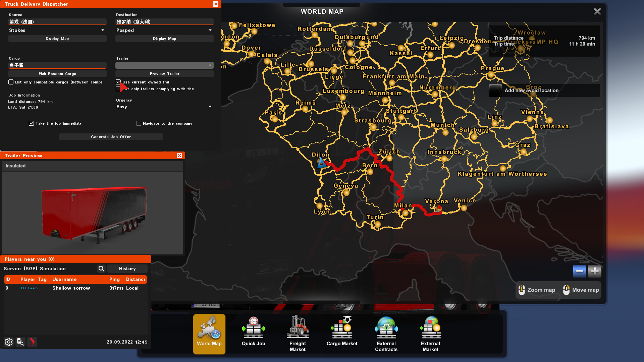Select player row Shallow sorrow

click(x=75, y=288)
